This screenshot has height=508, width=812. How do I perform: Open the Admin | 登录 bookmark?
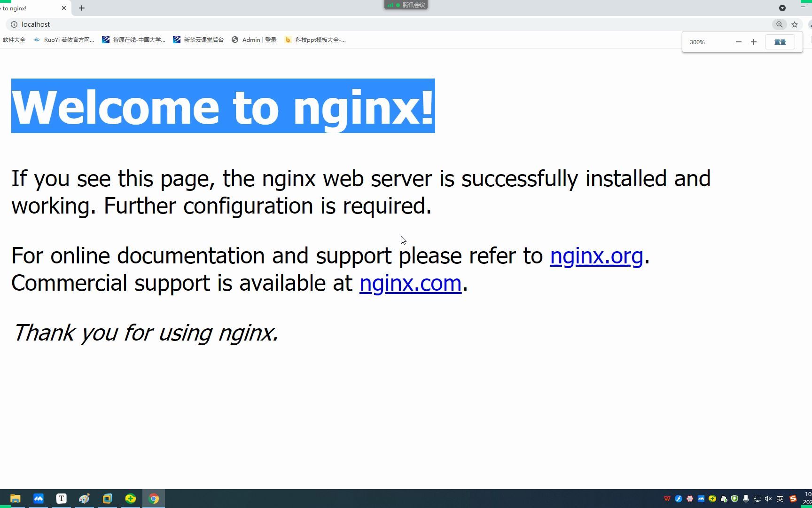coord(254,40)
